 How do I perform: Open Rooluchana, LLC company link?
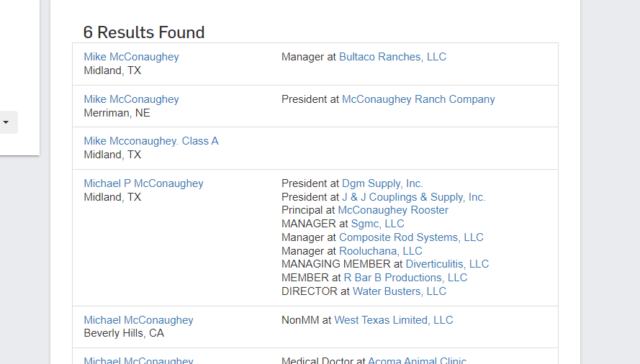[380, 250]
